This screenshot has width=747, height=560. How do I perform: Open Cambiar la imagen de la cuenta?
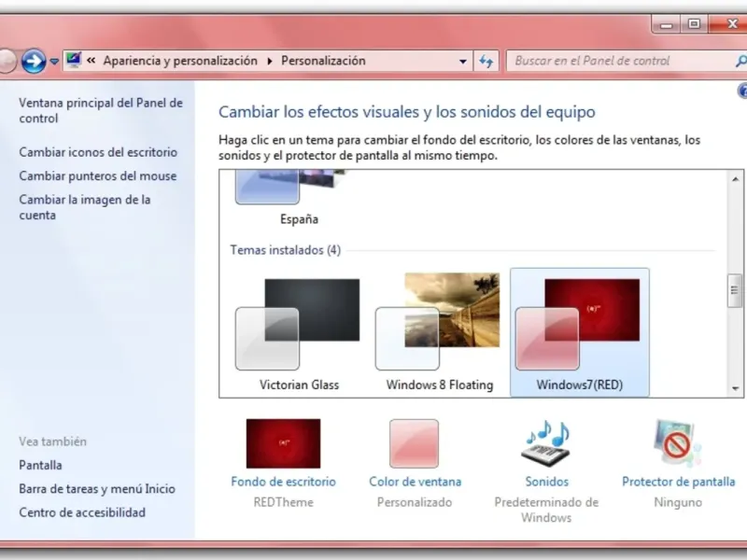tap(85, 207)
